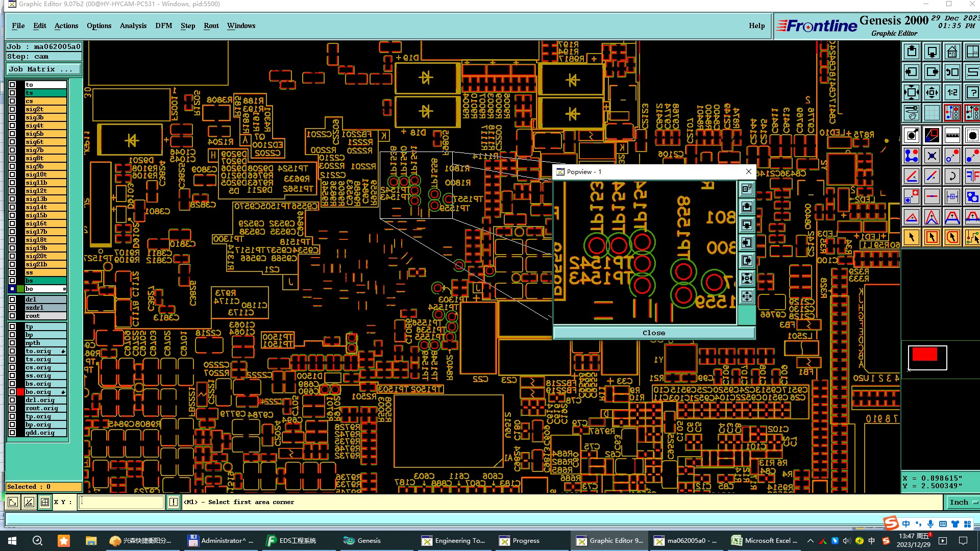Screen dimensions: 980x551
Task: Open the Inch units dropdown
Action: click(x=962, y=502)
